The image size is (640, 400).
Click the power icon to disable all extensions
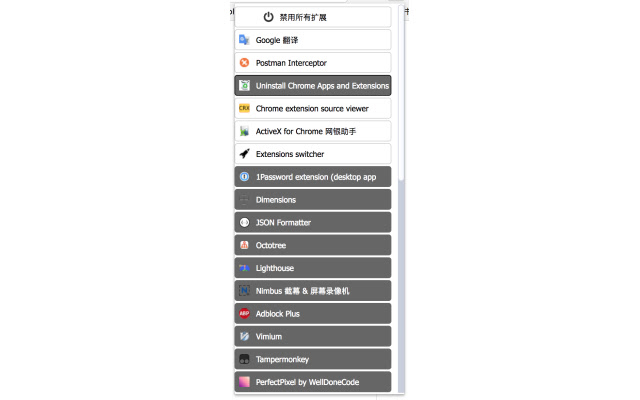pyautogui.click(x=268, y=17)
